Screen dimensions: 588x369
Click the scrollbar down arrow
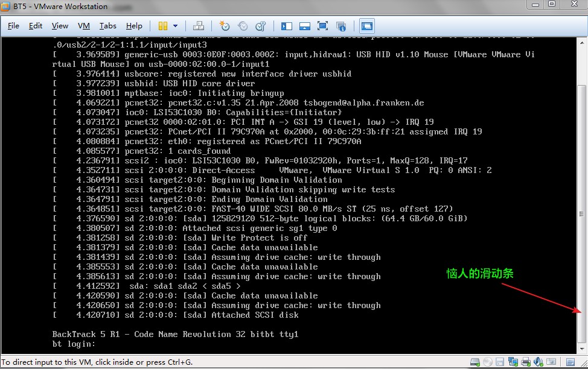(581, 349)
